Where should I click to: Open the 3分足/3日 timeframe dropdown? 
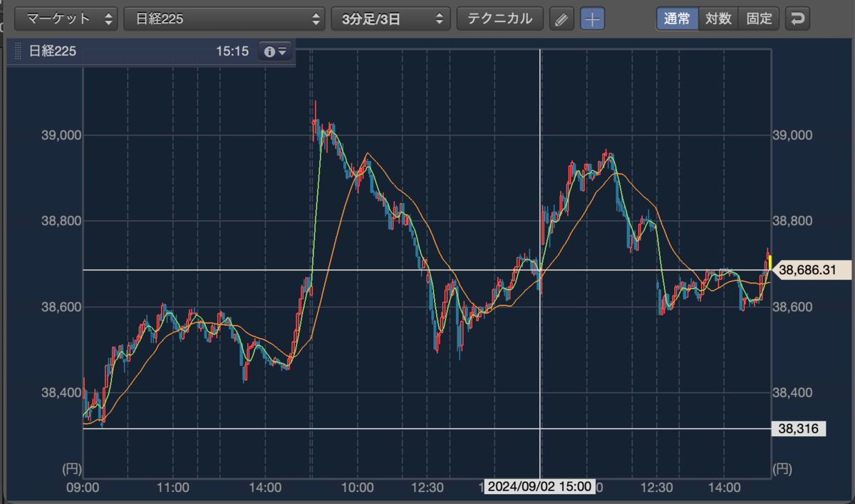coord(391,19)
